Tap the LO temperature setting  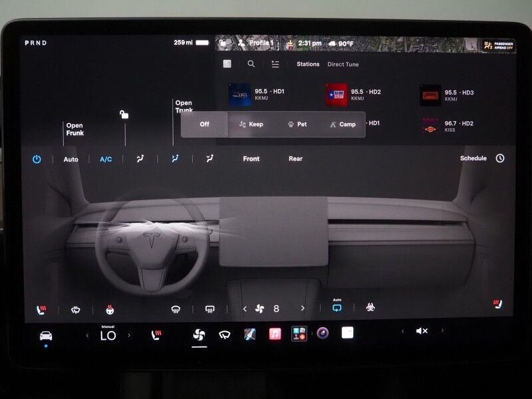[108, 336]
